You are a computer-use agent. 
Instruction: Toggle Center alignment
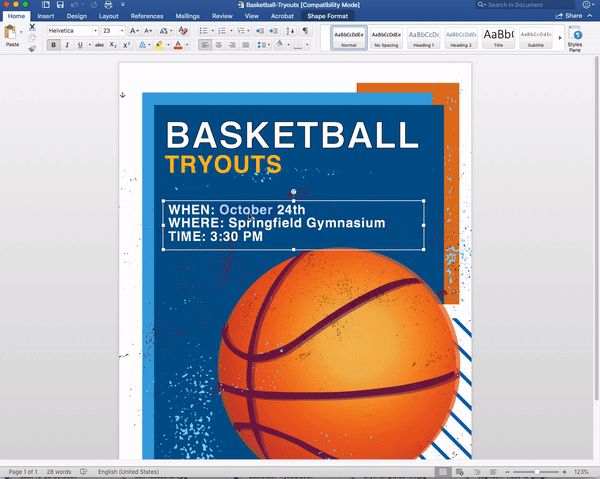(x=218, y=45)
